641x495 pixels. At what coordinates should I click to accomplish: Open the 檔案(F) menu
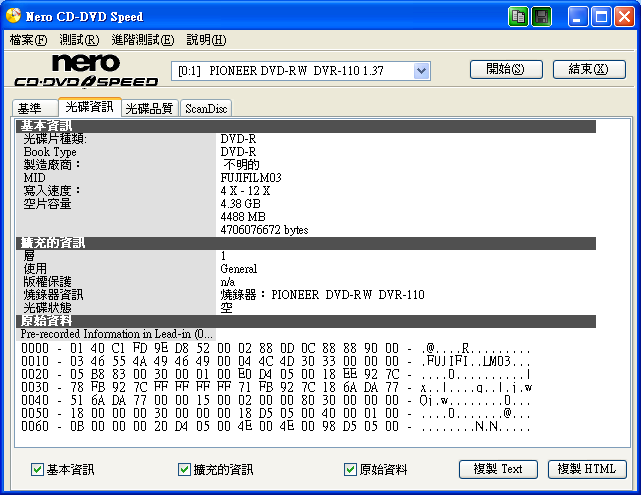coord(28,40)
